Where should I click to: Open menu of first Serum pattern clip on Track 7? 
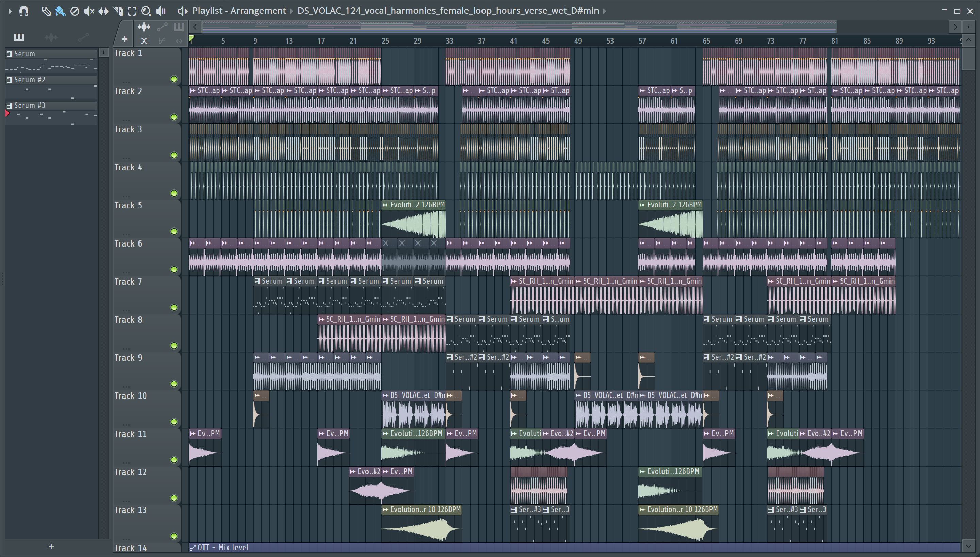(x=257, y=281)
